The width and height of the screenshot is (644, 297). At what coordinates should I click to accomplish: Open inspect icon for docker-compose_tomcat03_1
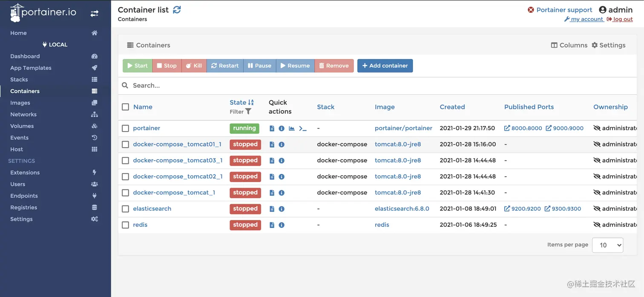point(282,160)
